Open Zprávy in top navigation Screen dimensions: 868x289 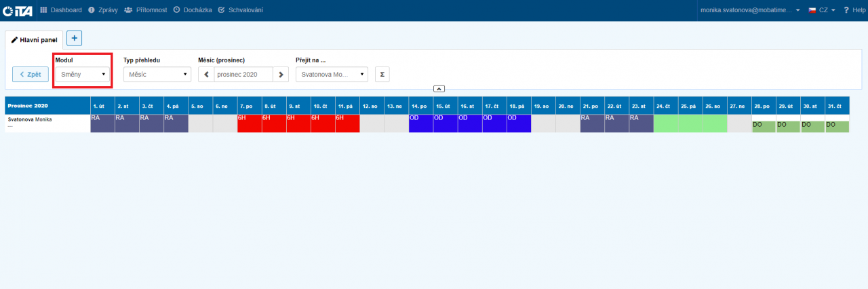click(104, 10)
